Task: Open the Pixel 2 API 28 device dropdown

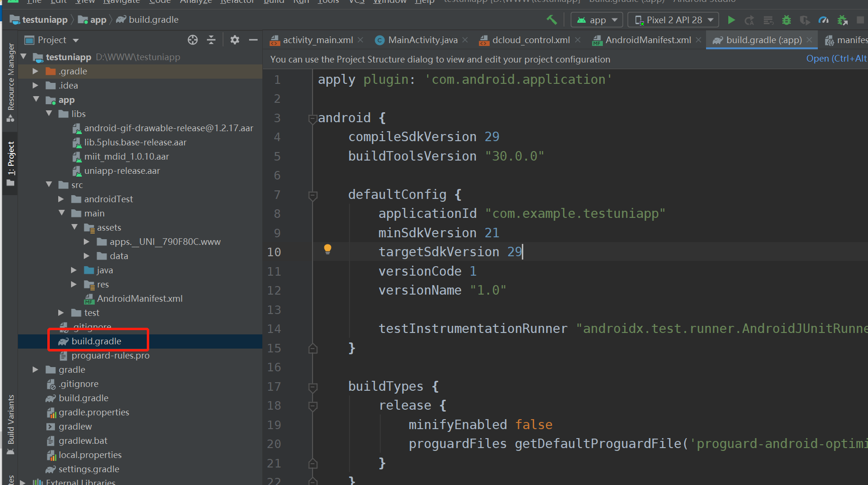Action: [x=673, y=20]
